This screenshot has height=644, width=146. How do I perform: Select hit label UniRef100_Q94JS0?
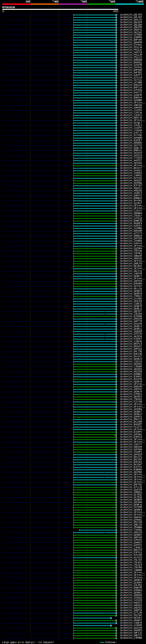[x=131, y=20]
